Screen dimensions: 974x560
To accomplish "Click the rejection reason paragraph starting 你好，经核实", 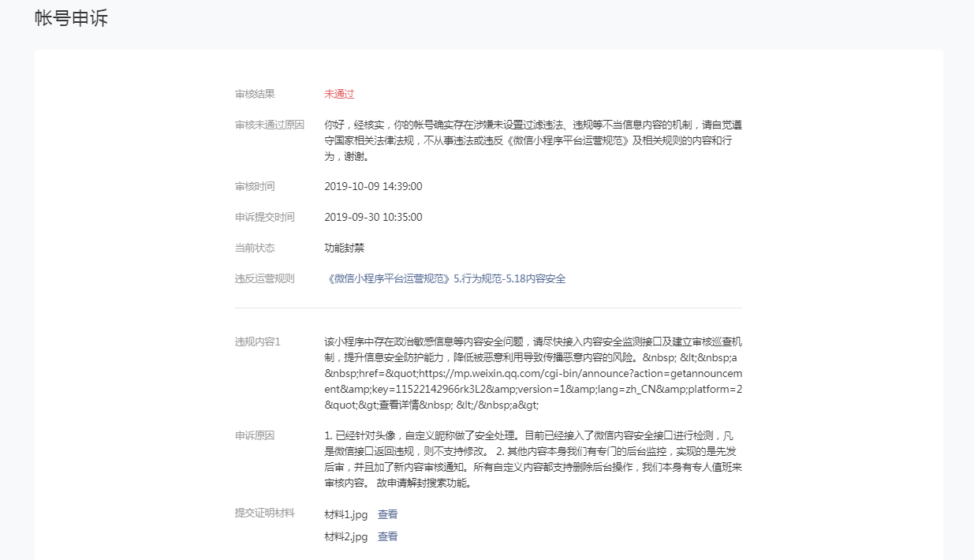I will 533,140.
